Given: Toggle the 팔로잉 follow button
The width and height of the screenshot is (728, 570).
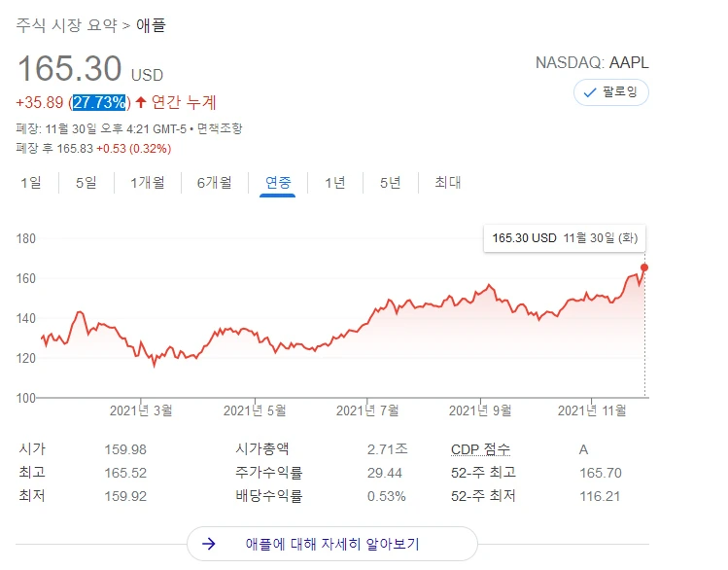Looking at the screenshot, I should pyautogui.click(x=611, y=92).
